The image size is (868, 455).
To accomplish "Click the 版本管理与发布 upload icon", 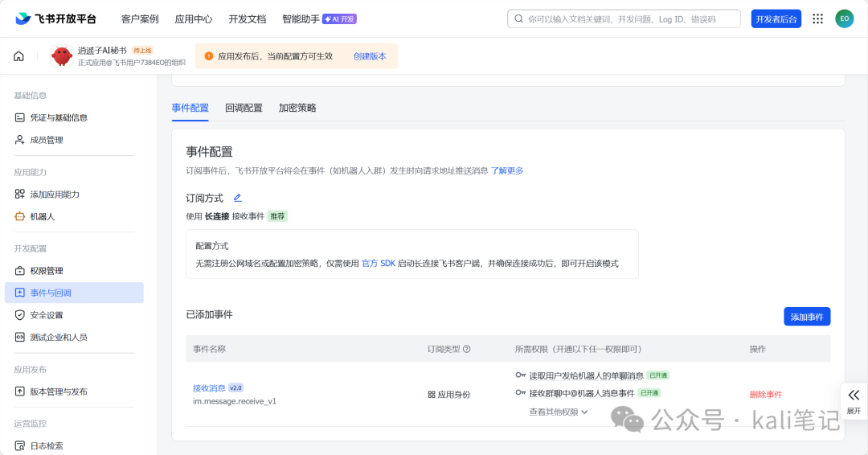I will 20,391.
